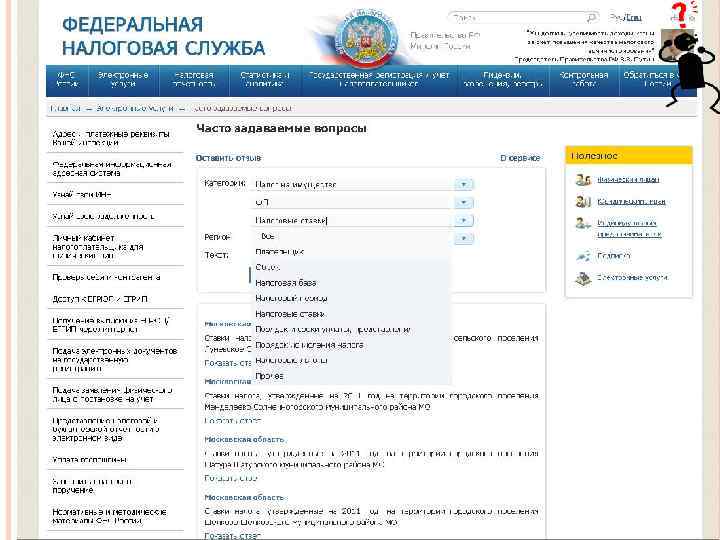This screenshot has height=540, width=720.
Task: Open the платежное поручение sidebar item
Action: point(115,486)
